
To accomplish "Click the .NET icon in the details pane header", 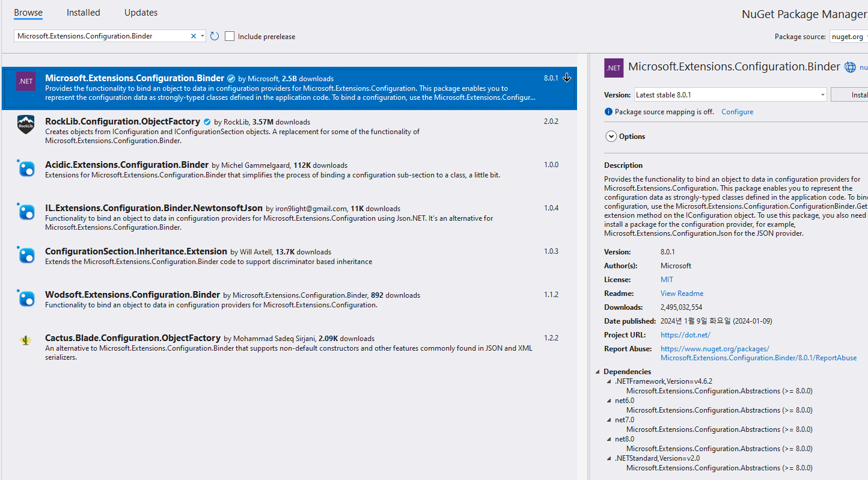I will 614,68.
